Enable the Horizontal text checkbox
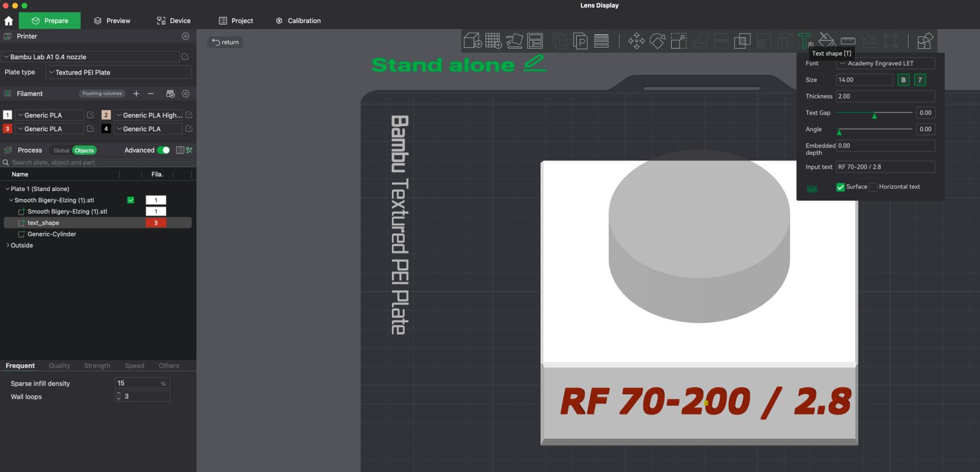This screenshot has width=980, height=472. point(873,187)
